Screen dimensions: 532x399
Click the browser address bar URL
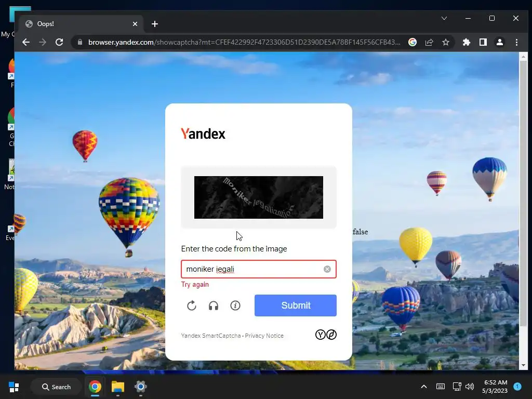click(244, 42)
